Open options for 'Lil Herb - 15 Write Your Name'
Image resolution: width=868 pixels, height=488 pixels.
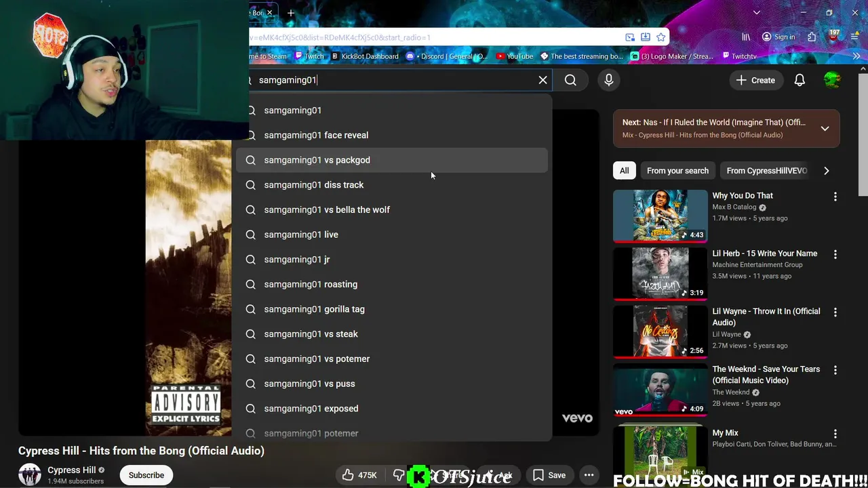835,254
